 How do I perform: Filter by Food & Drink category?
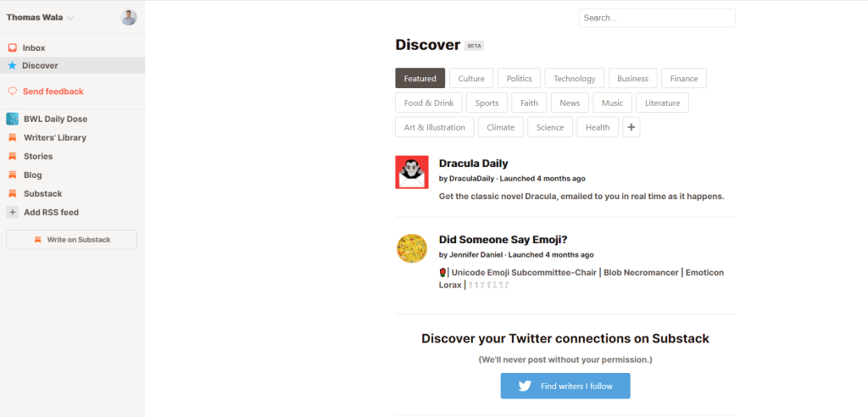[x=428, y=103]
